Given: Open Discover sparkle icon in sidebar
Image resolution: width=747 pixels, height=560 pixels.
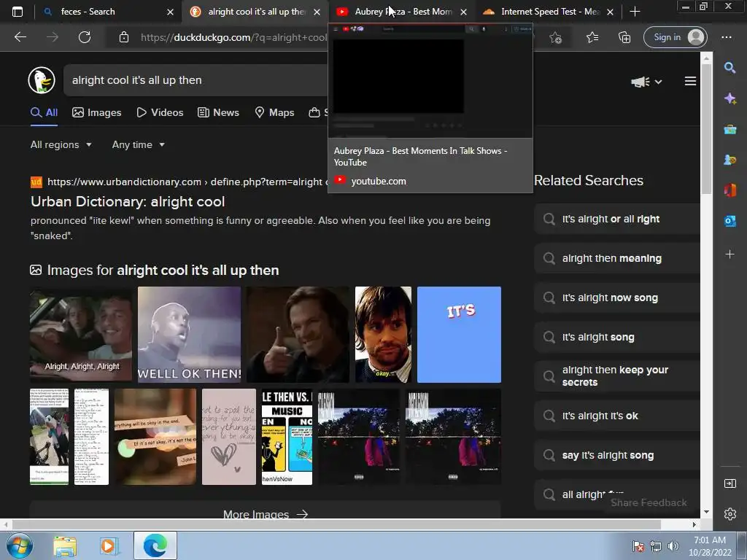Looking at the screenshot, I should (729, 98).
